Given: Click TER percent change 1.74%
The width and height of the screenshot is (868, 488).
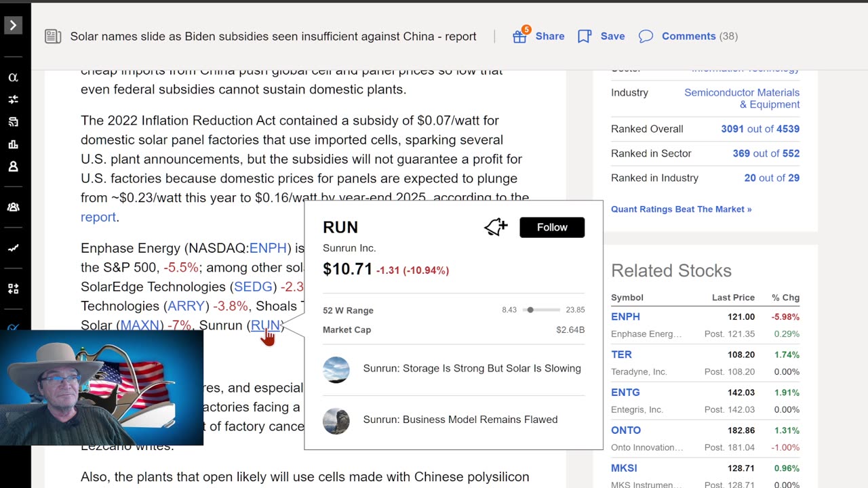Looking at the screenshot, I should [787, 354].
